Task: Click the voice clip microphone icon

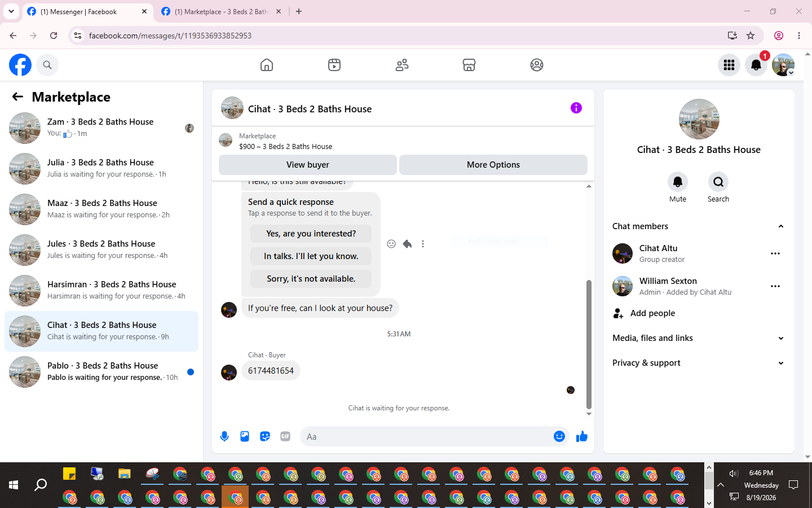Action: 224,436
